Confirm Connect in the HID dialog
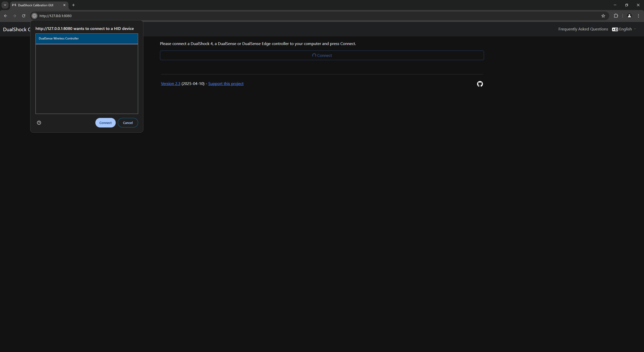Image resolution: width=644 pixels, height=352 pixels. tap(105, 123)
